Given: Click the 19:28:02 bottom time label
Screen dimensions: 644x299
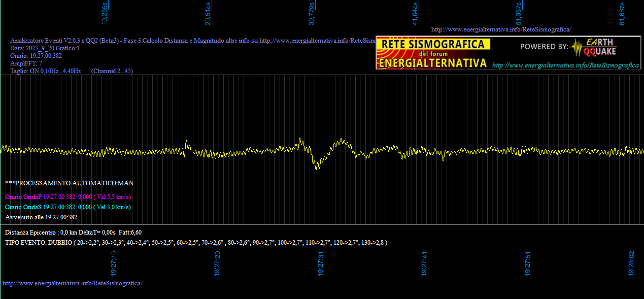Looking at the screenshot, I should point(631,263).
